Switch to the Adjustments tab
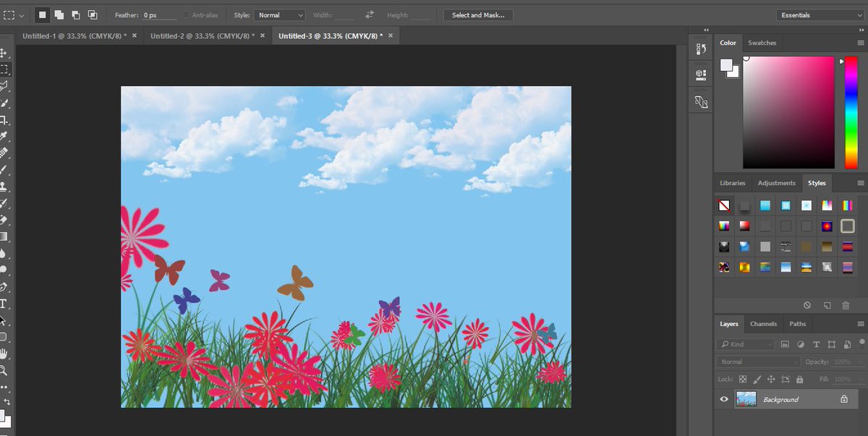868x436 pixels. pyautogui.click(x=778, y=183)
